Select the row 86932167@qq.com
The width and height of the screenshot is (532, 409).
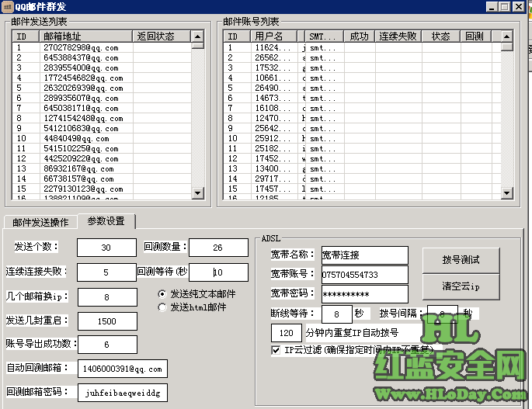click(x=102, y=168)
